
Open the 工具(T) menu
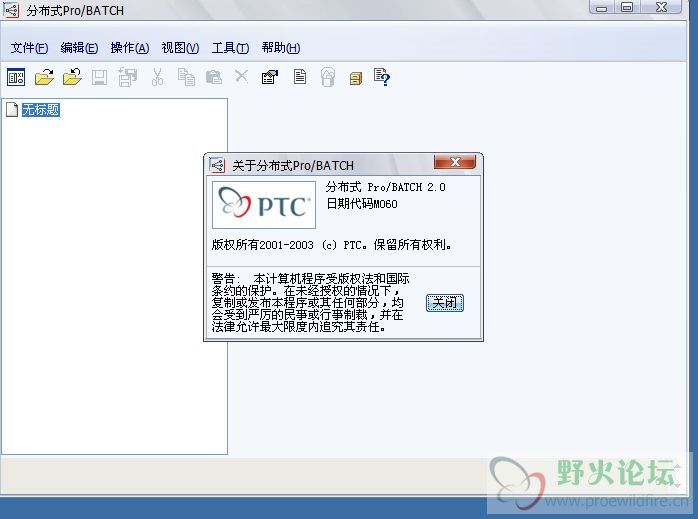tap(230, 48)
